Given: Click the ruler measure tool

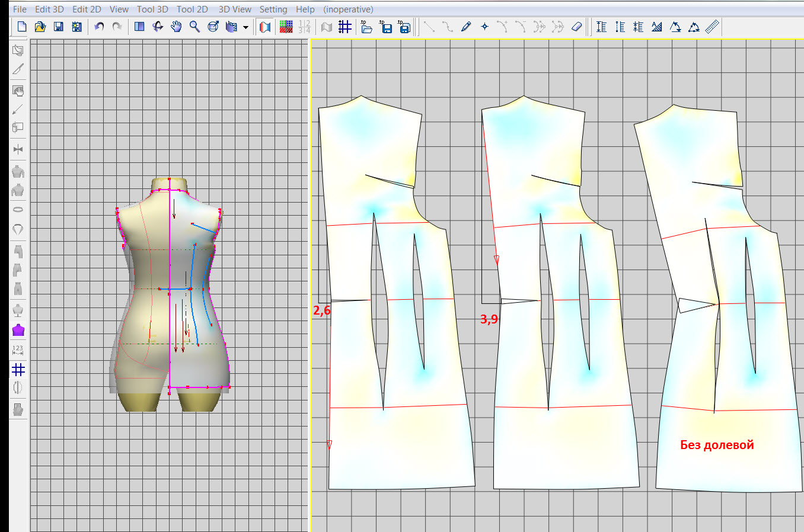Looking at the screenshot, I should [x=712, y=27].
